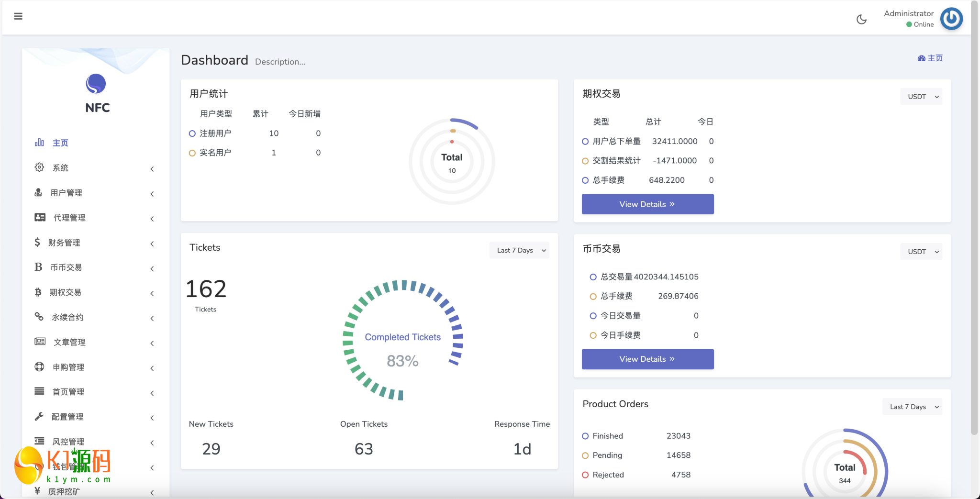Expand the 永续合约 sidebar chevron
Screen dimensions: 980x499
(x=152, y=318)
